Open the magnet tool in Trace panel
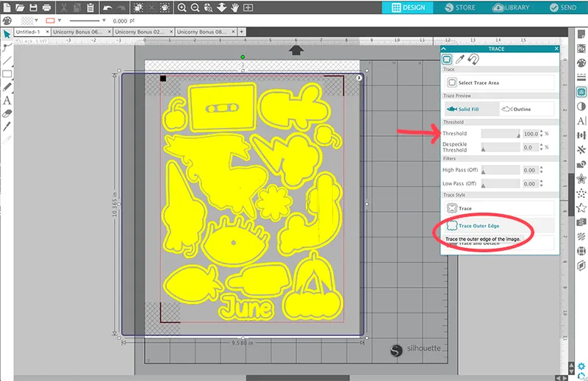 pyautogui.click(x=472, y=60)
